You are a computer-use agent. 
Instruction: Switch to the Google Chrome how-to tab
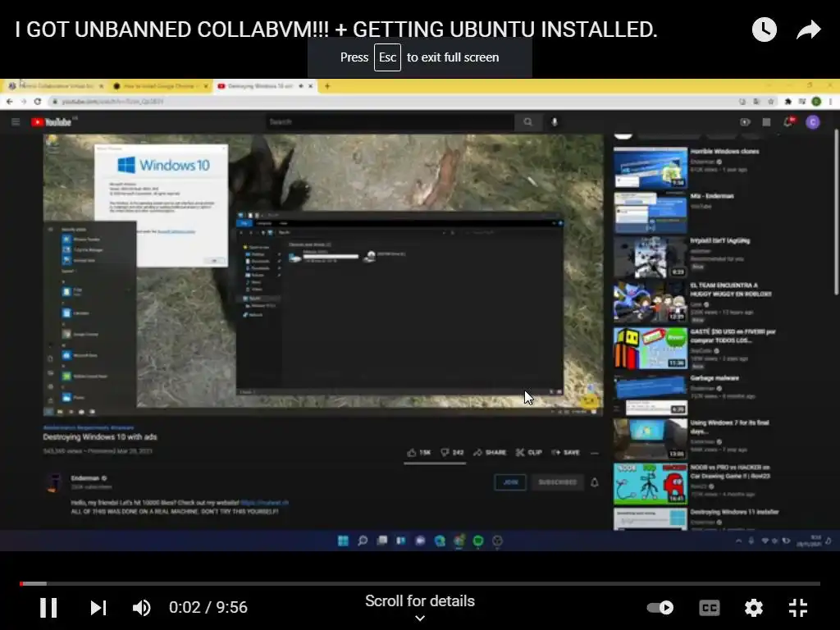coord(160,85)
